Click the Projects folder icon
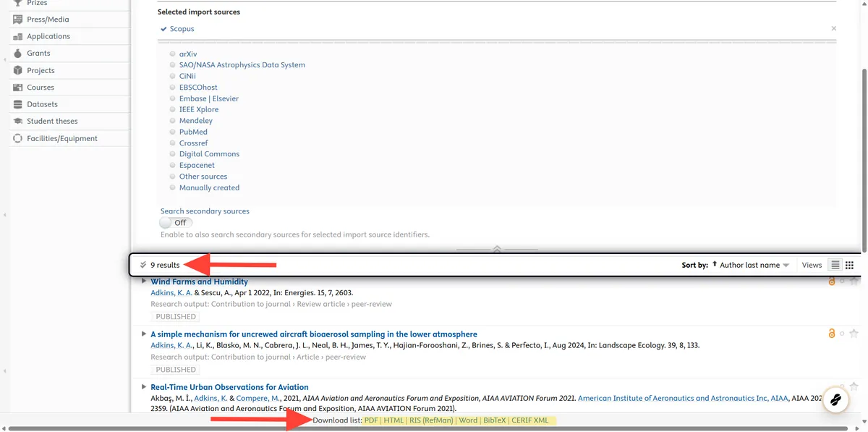 [18, 70]
